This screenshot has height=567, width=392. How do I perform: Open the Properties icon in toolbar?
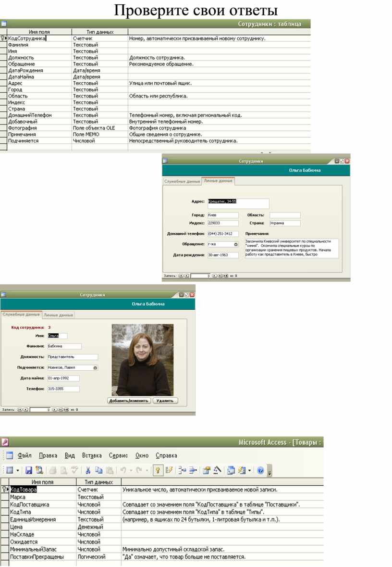207,470
